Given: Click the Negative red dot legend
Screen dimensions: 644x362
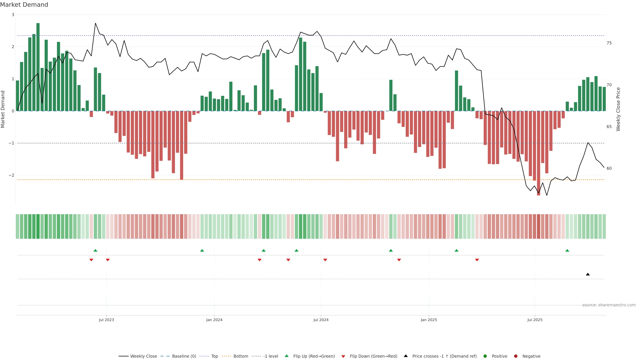Looking at the screenshot, I should pyautogui.click(x=516, y=356).
